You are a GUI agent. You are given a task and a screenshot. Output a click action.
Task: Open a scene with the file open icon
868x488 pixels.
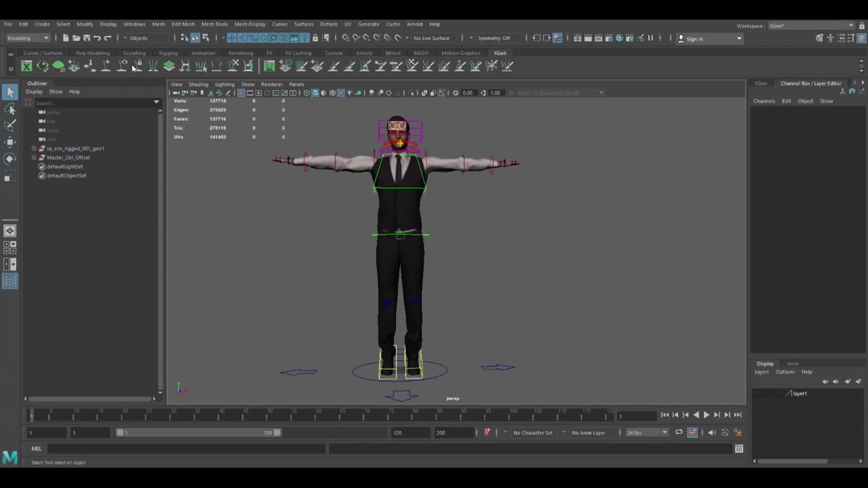[76, 38]
